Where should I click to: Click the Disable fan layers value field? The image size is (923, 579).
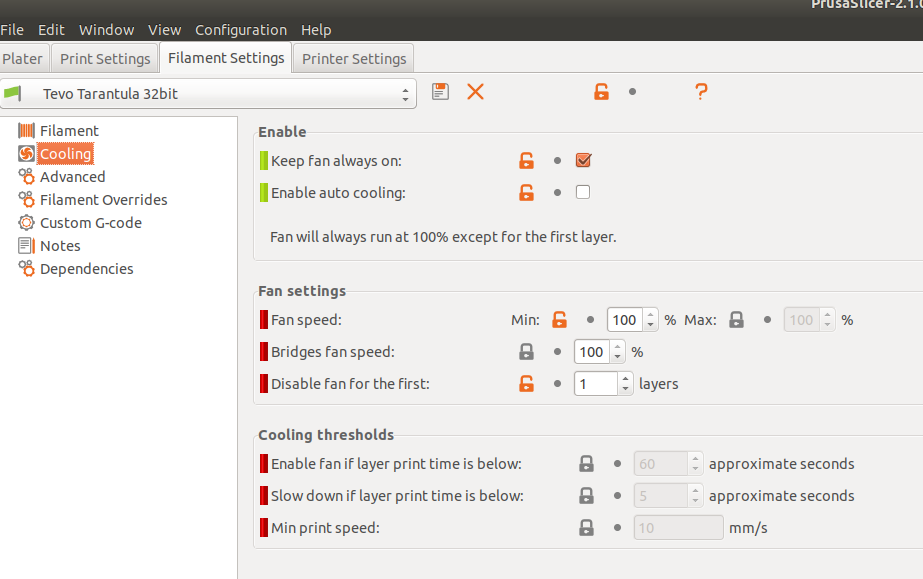[x=596, y=383]
